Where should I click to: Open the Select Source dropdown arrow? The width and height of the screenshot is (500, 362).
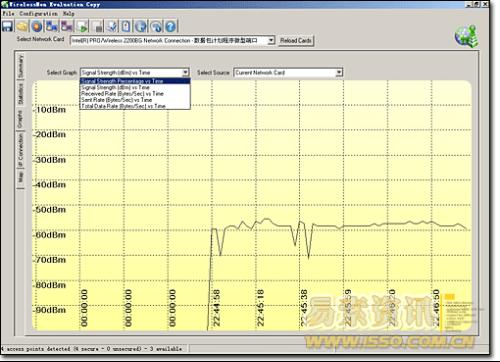tap(339, 72)
